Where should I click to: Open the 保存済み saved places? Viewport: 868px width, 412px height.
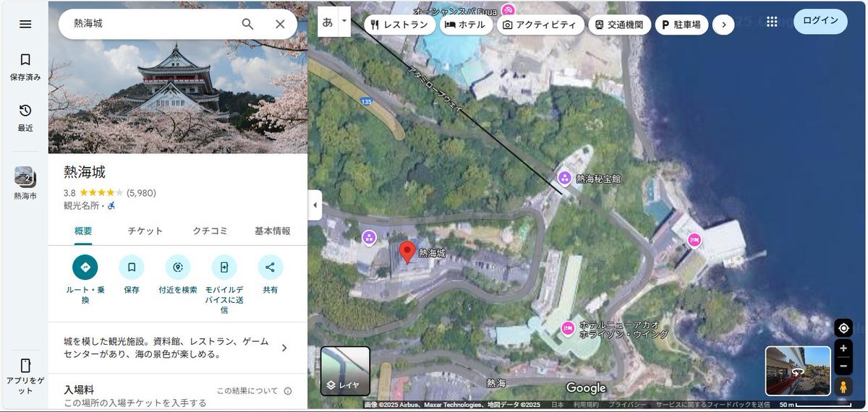coord(25,66)
